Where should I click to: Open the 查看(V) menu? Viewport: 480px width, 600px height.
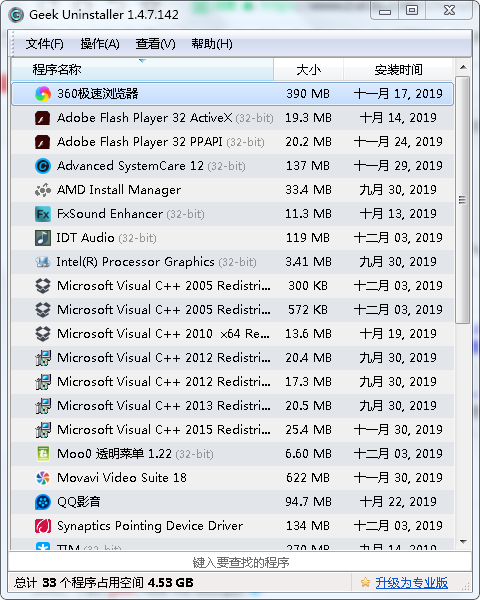point(155,44)
